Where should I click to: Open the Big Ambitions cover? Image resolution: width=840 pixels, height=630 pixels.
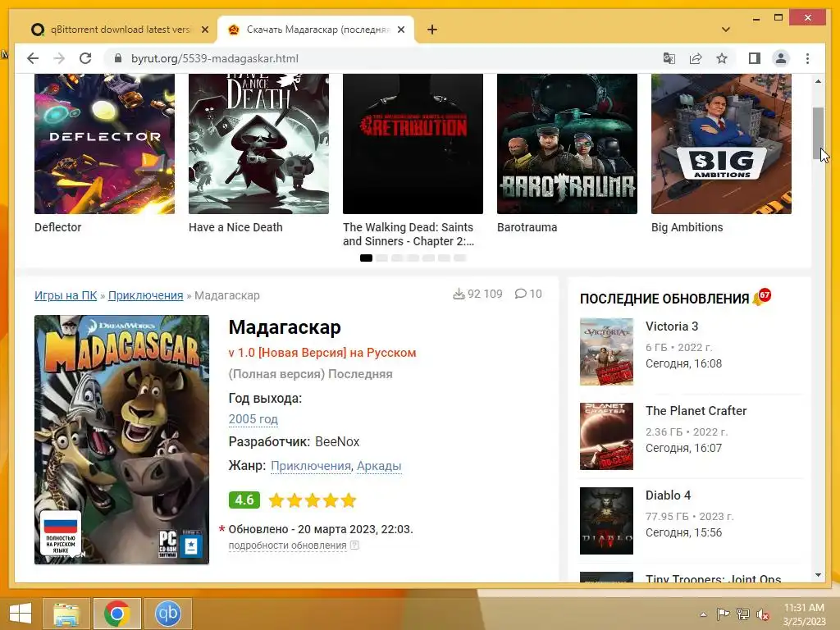(721, 144)
